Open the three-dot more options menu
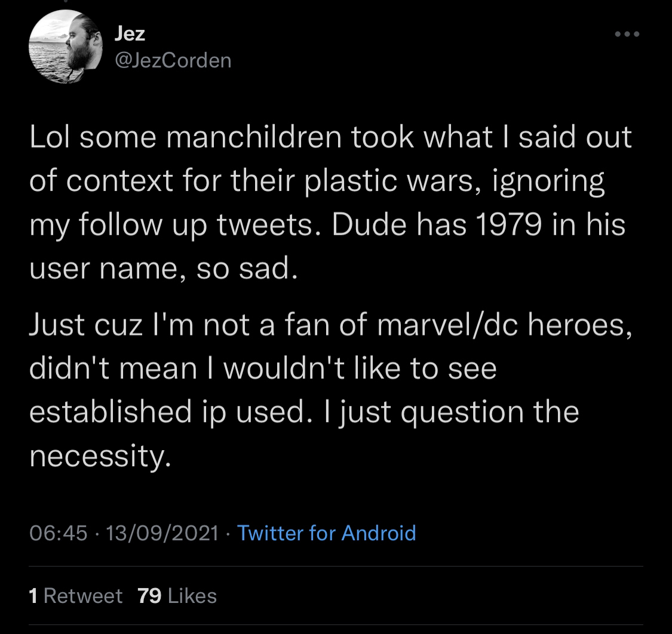This screenshot has width=672, height=634. (627, 35)
